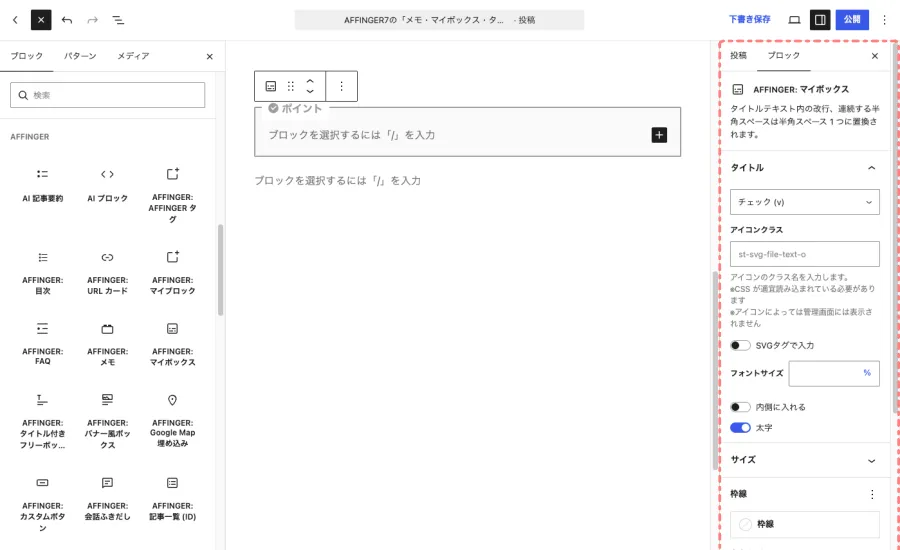
Task: Redo the last change
Action: click(x=92, y=20)
